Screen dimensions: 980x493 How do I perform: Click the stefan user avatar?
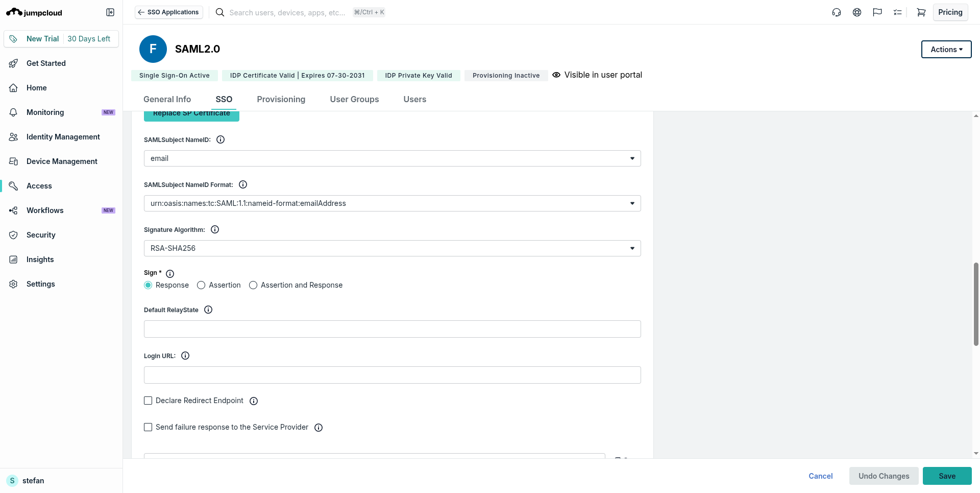pyautogui.click(x=12, y=481)
